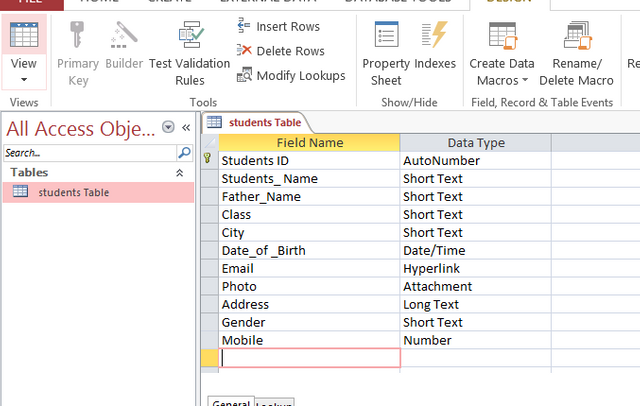Select the Students_Name field
The height and width of the screenshot is (406, 640).
[309, 179]
